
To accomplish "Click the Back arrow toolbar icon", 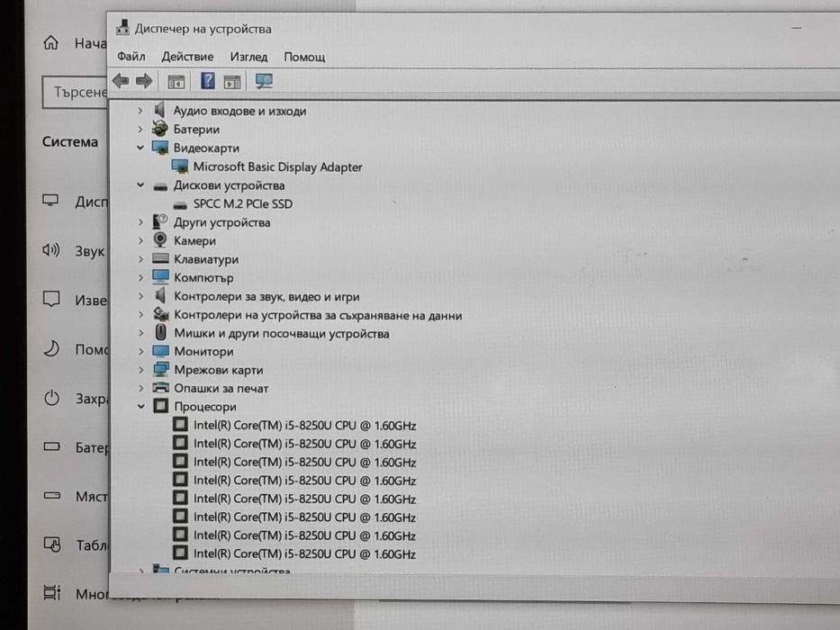I will pyautogui.click(x=121, y=81).
